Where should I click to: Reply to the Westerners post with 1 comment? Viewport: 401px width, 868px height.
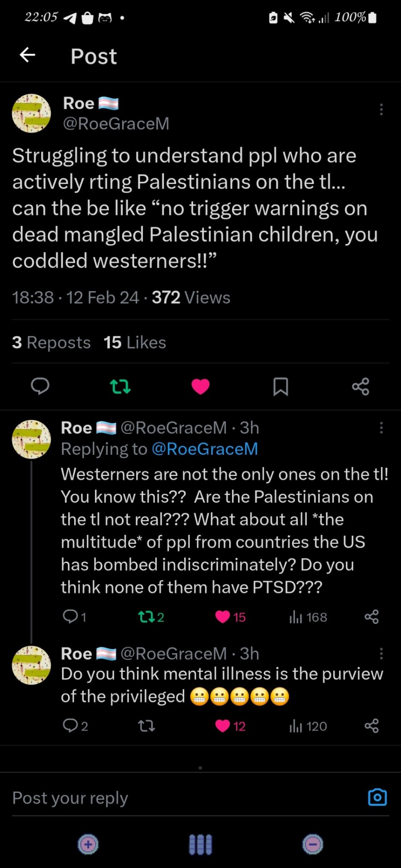(74, 617)
